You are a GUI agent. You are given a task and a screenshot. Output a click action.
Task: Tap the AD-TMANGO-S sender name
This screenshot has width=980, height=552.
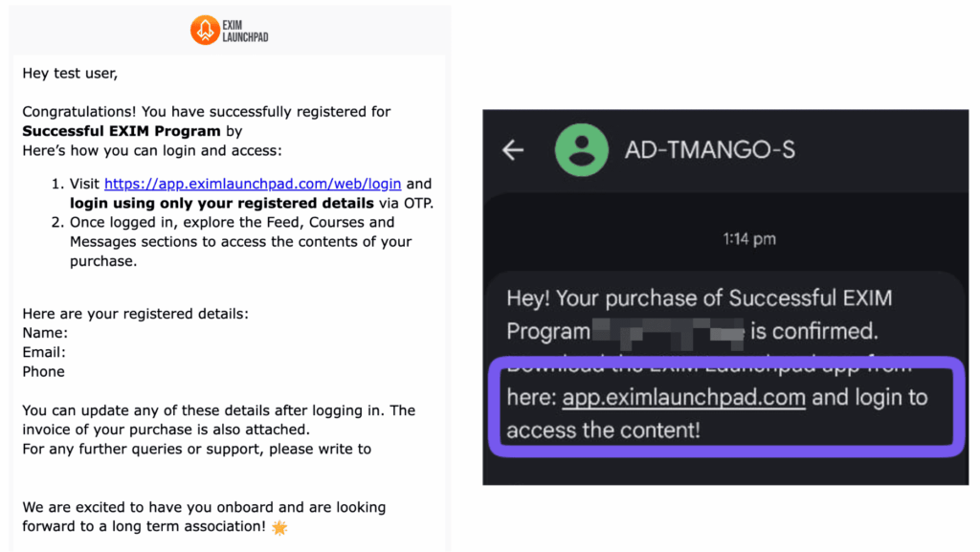[x=710, y=150]
